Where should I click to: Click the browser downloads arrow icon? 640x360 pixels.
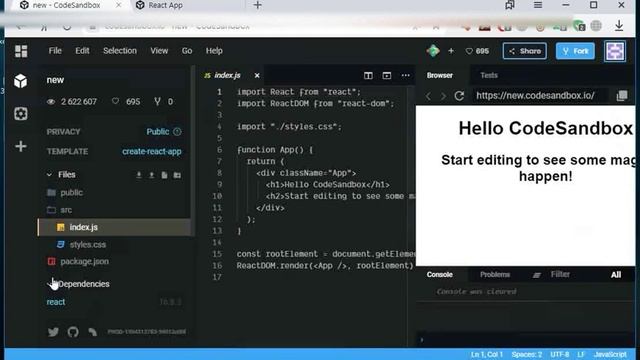[619, 26]
